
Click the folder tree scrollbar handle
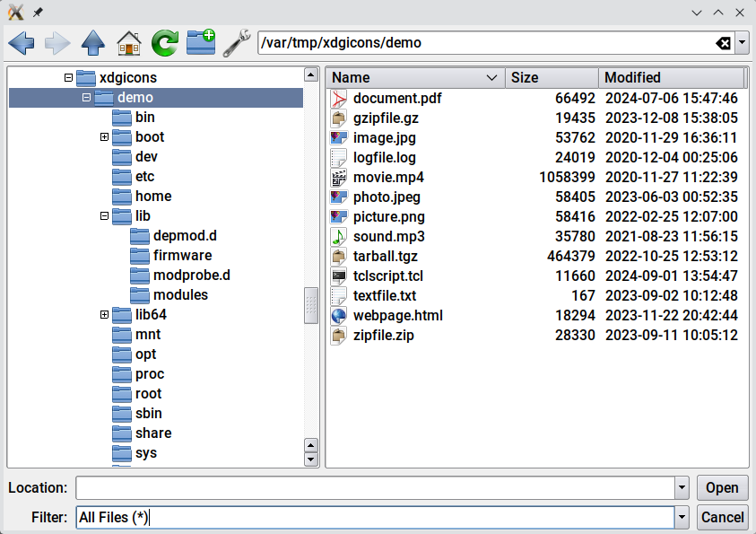point(311,305)
